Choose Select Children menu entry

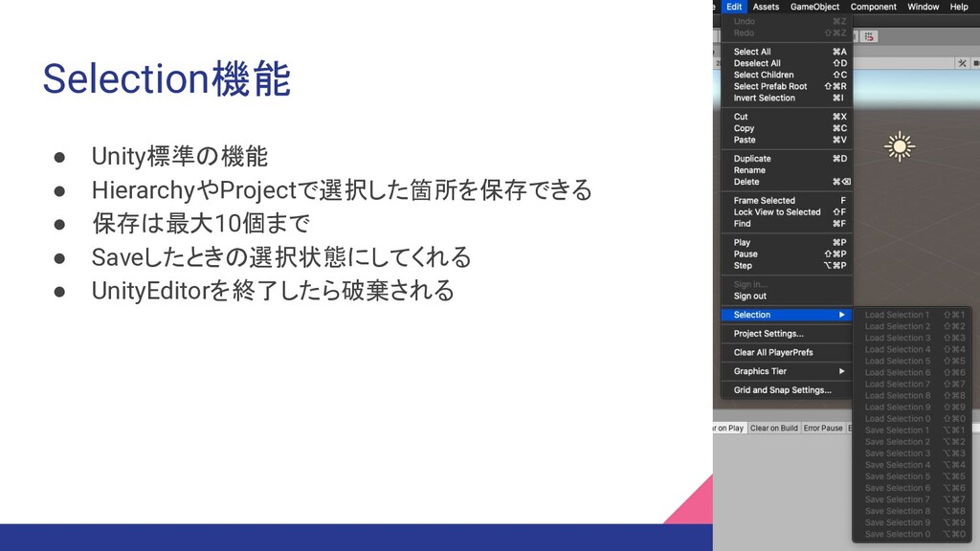pyautogui.click(x=788, y=75)
